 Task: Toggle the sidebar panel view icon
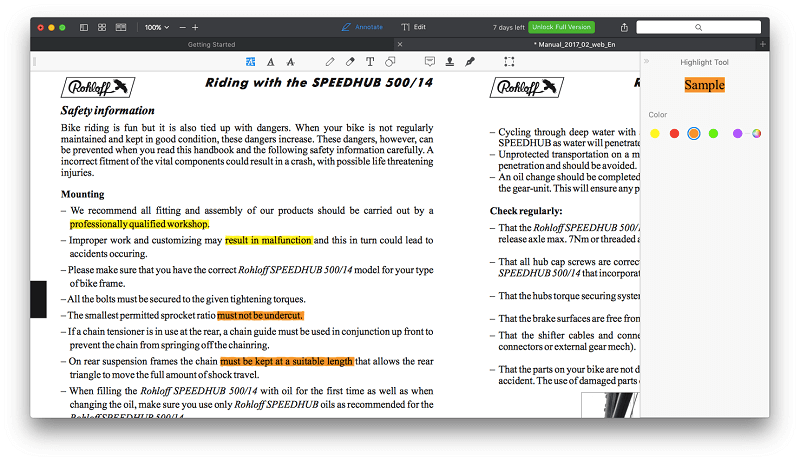pos(84,27)
